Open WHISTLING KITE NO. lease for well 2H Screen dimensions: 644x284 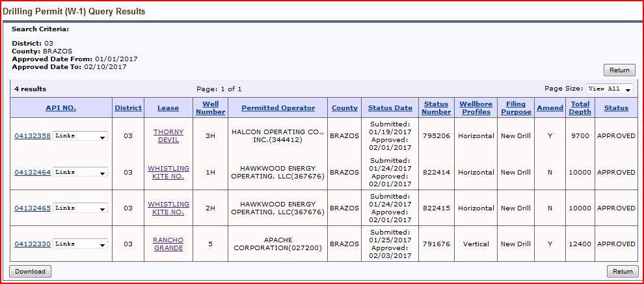[x=168, y=208]
